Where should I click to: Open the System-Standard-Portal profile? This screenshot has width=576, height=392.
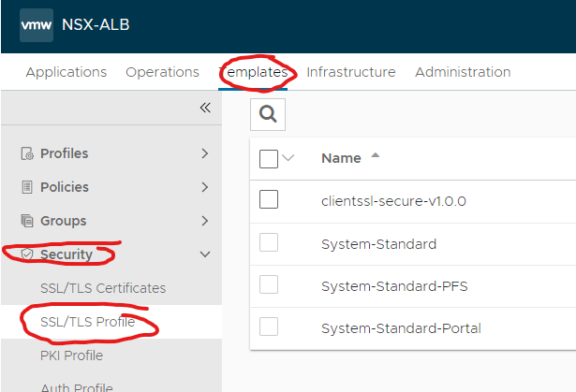pos(401,328)
